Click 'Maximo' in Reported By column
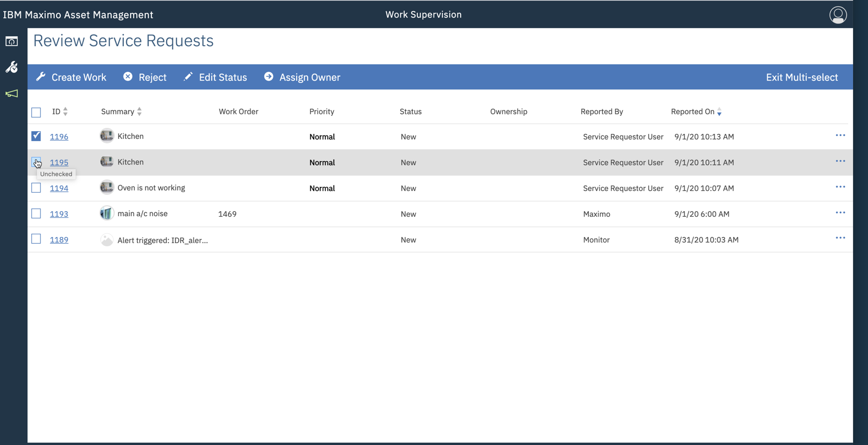Viewport: 868px width, 445px height. click(597, 214)
